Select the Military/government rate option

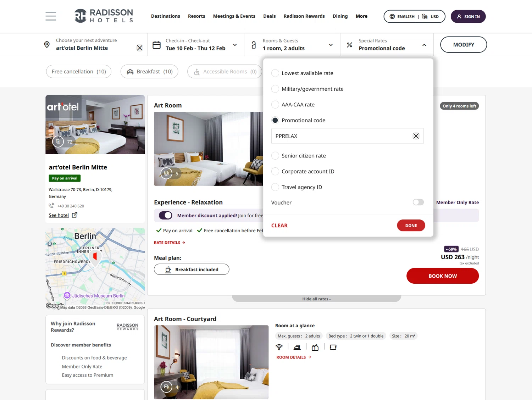[275, 89]
